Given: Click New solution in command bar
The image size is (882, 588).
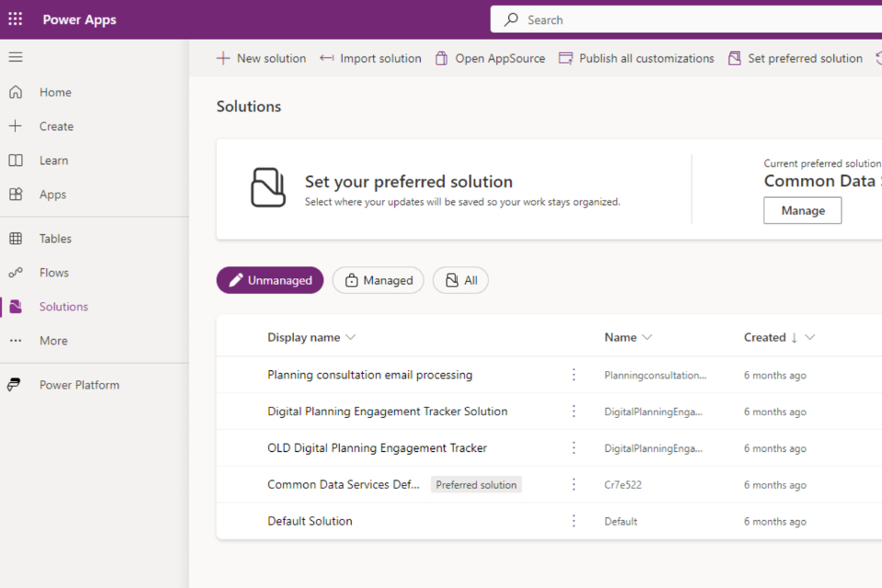Looking at the screenshot, I should (x=261, y=58).
